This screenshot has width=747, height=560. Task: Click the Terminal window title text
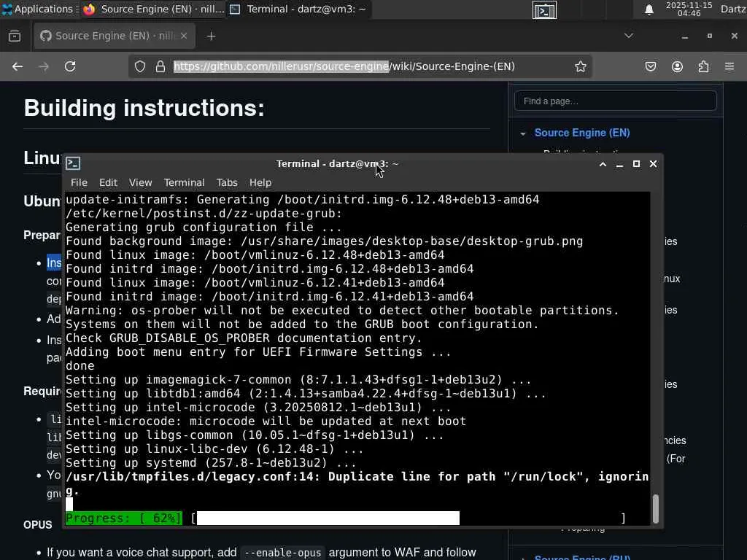[x=337, y=164]
